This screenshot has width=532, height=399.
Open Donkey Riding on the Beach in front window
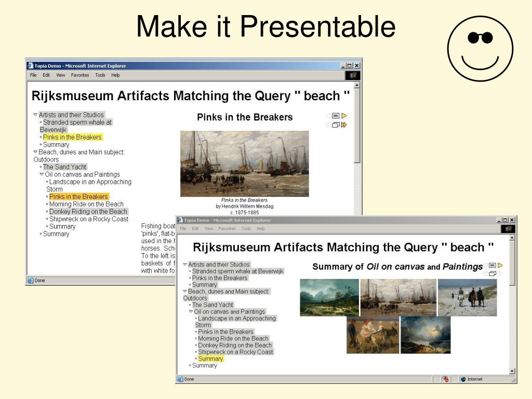(235, 345)
